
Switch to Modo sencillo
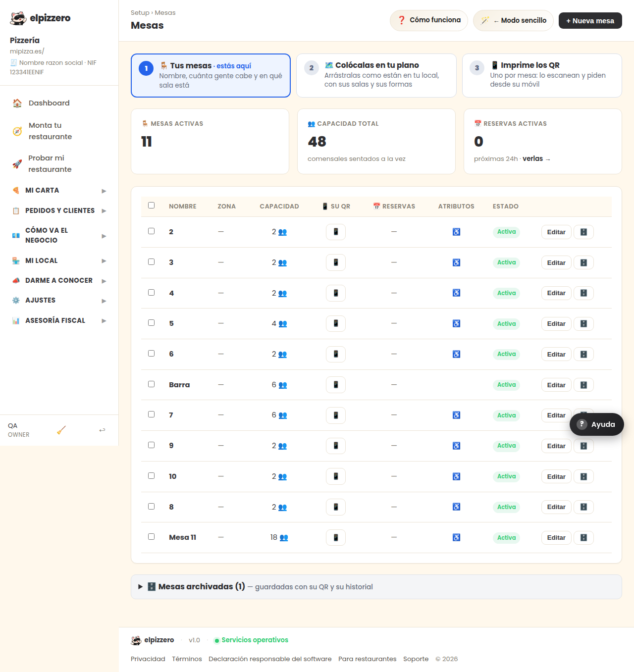click(513, 20)
